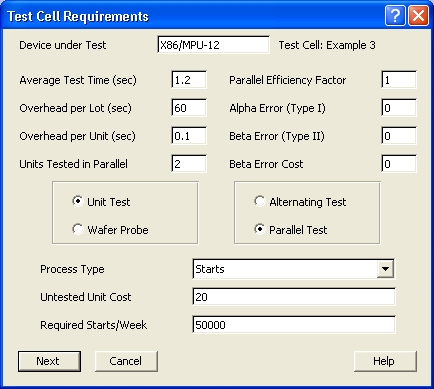Image resolution: width=434 pixels, height=389 pixels.
Task: Click the 'Overhead per Lot (sec)' label
Action: 76,108
